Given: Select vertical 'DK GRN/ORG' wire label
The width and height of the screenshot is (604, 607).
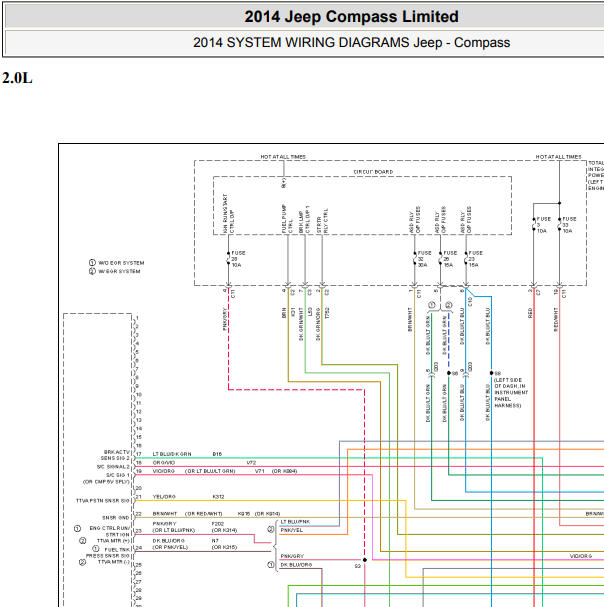Looking at the screenshot, I should coord(318,324).
